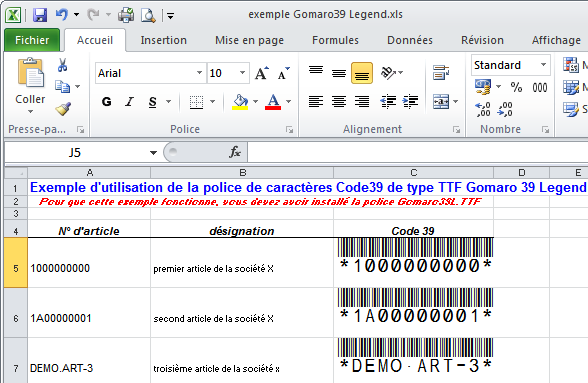
Task: Click in the formula bar
Action: pyautogui.click(x=417, y=153)
